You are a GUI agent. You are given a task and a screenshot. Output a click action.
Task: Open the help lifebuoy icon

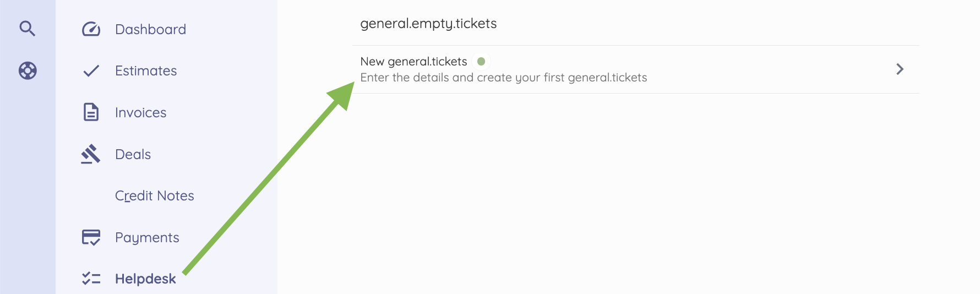(x=28, y=70)
